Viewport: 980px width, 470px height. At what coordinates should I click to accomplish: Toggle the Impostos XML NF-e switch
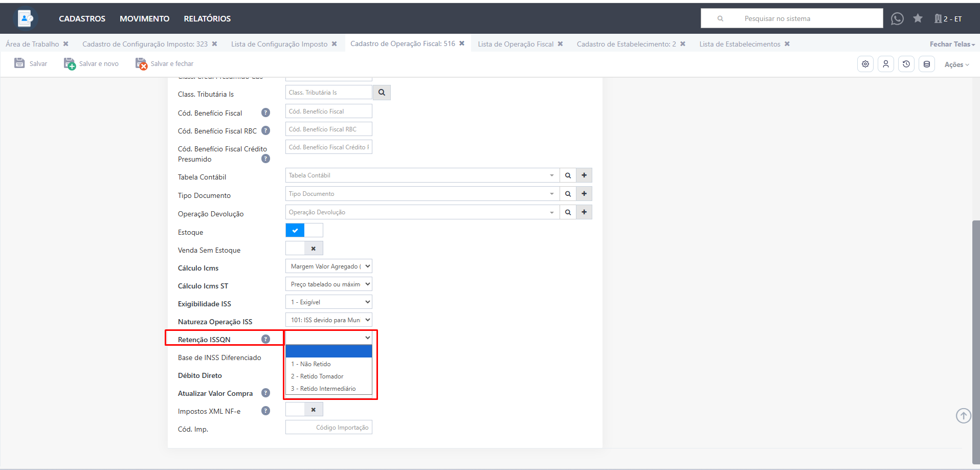304,410
